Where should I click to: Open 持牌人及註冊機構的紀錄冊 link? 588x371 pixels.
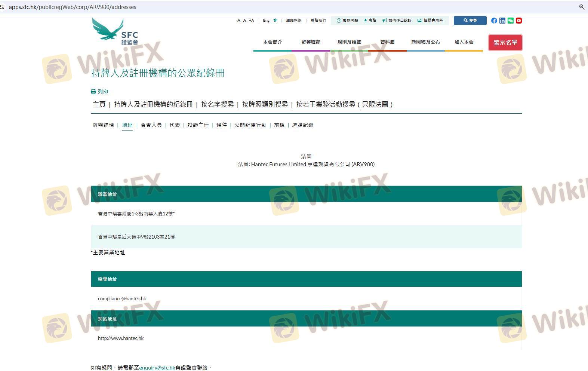[x=153, y=104]
